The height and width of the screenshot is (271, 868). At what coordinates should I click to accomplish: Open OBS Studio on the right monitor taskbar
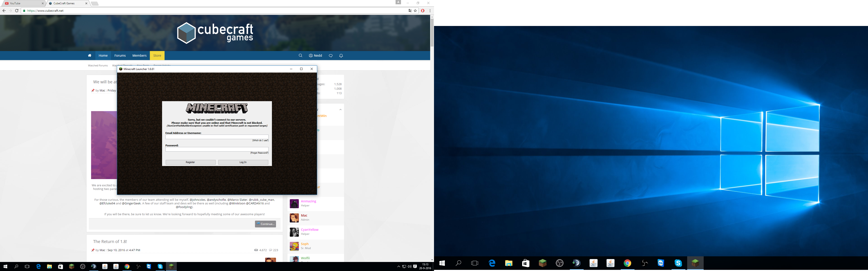pos(559,263)
